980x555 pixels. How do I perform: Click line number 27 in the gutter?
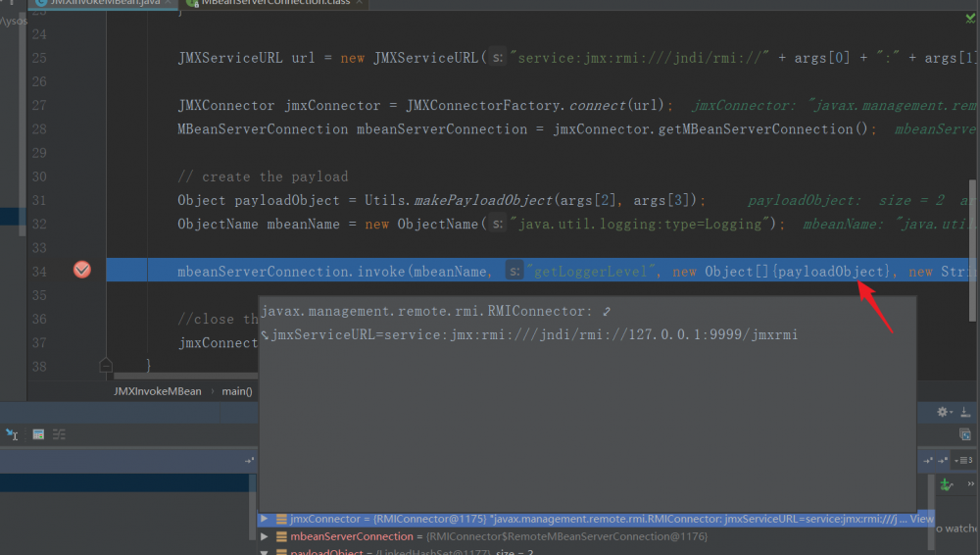[39, 105]
